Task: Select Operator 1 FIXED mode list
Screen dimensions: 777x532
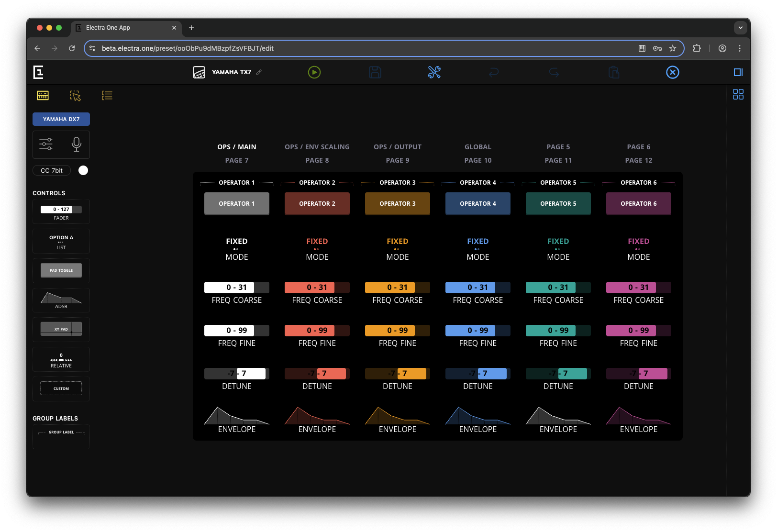Action: tap(237, 249)
